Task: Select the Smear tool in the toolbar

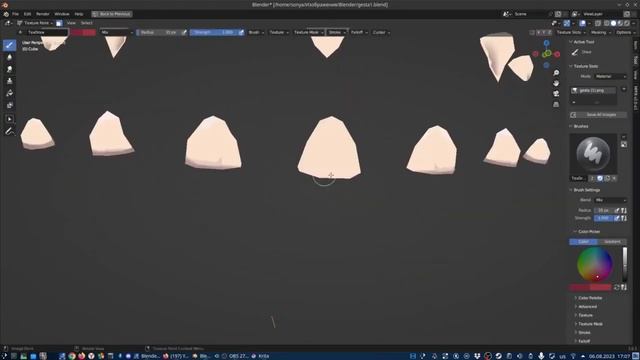Action: [x=9, y=69]
